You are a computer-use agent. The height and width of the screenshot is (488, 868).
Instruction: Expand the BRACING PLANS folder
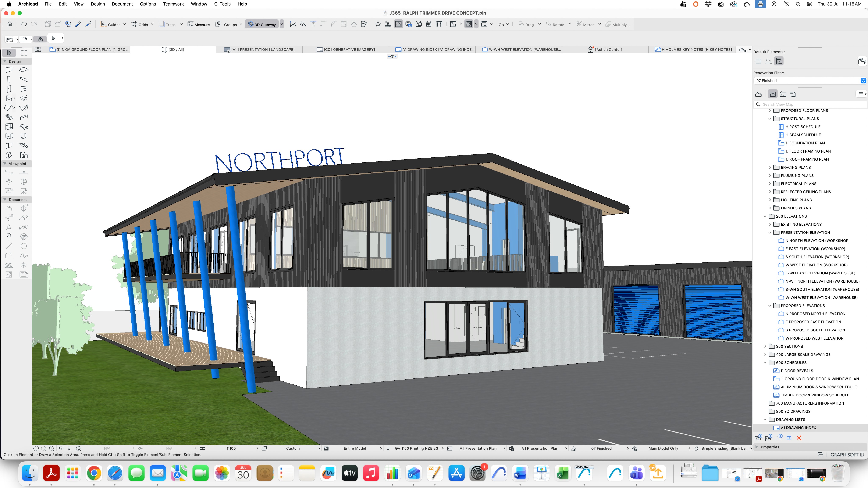(770, 167)
